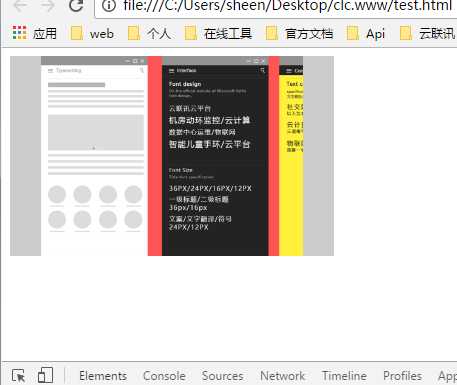Switch to the Timeline tab

(344, 376)
